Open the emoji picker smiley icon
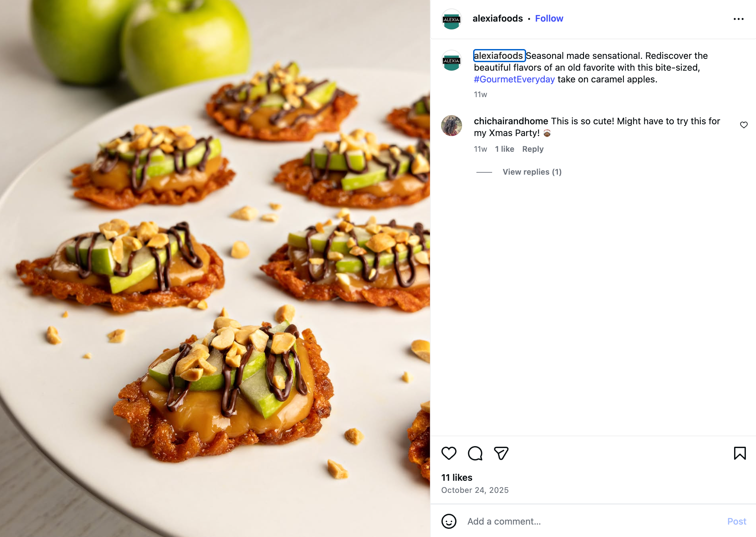Image resolution: width=756 pixels, height=537 pixels. [x=449, y=521]
